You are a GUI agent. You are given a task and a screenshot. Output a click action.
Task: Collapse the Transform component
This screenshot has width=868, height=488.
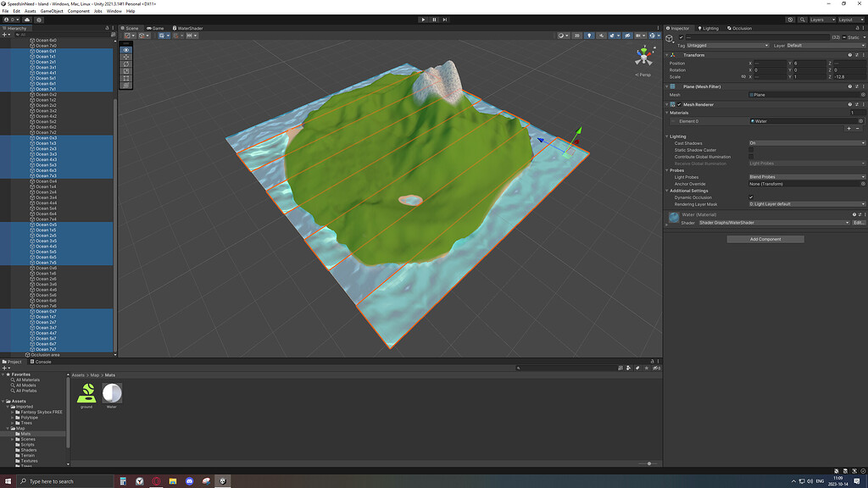(x=667, y=54)
